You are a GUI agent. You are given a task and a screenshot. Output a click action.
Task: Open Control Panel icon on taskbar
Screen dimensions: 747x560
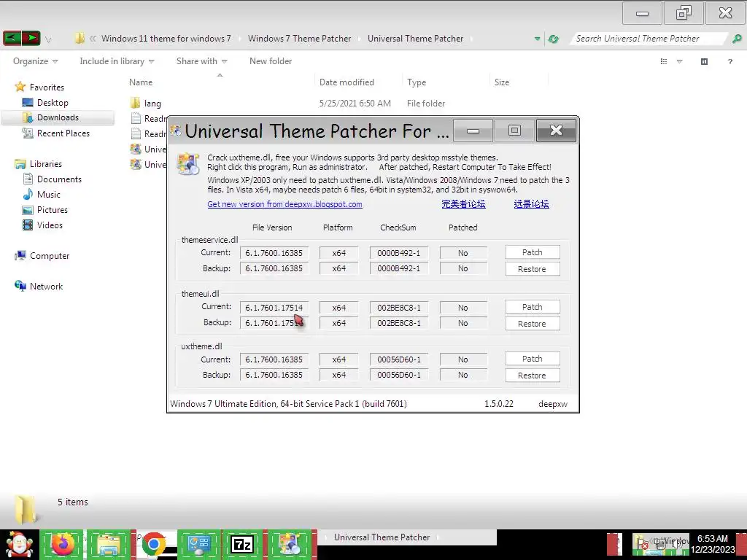tap(198, 544)
